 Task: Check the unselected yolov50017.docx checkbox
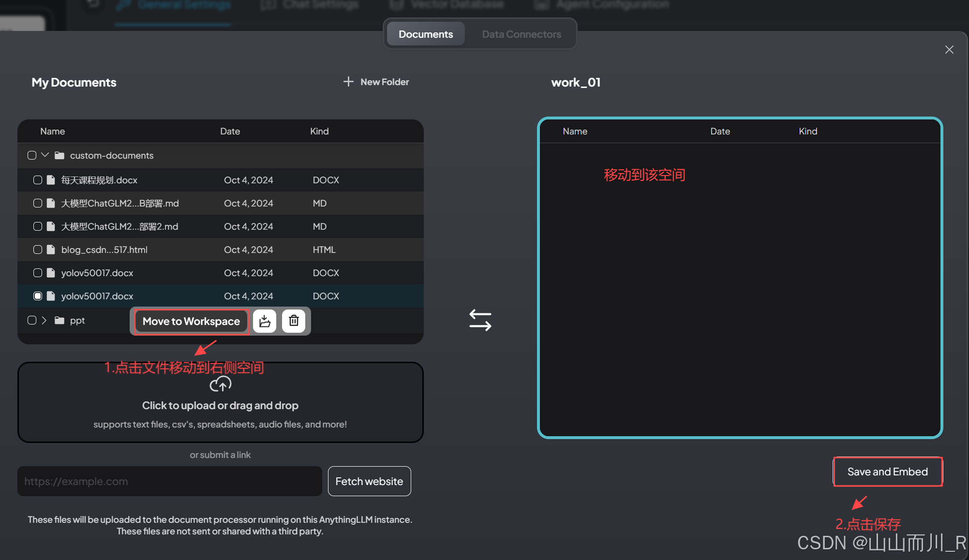pos(38,273)
